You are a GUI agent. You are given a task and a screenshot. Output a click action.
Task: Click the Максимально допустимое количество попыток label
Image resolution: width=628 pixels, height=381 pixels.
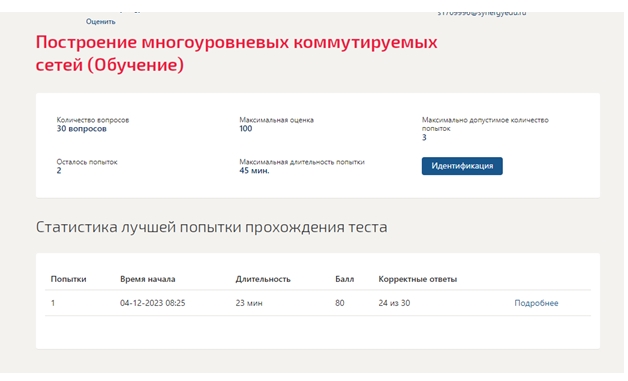[485, 124]
